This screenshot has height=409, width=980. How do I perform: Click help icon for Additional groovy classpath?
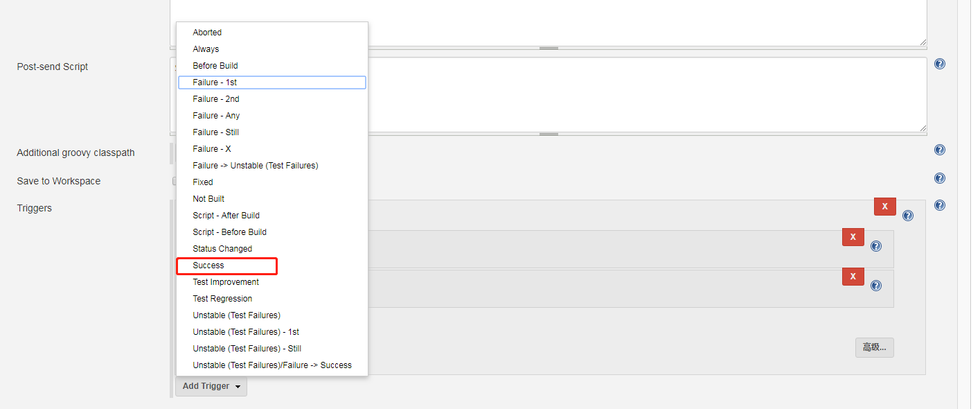pos(940,150)
